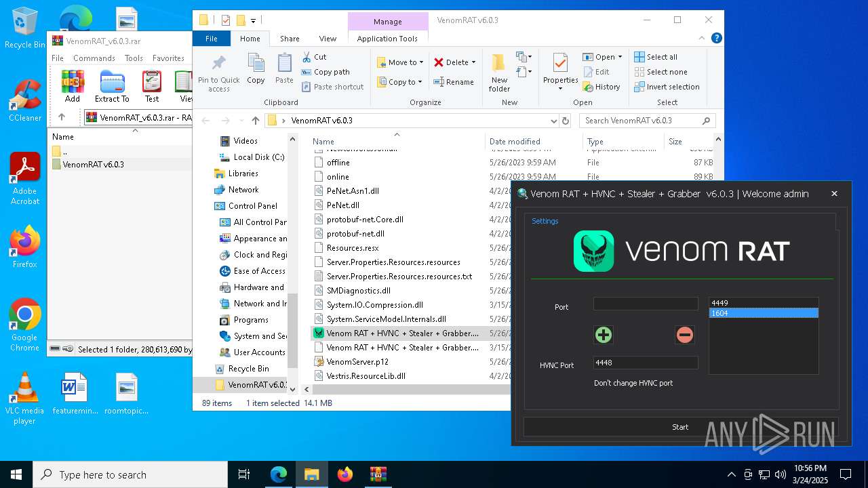Click the Rename command
This screenshot has height=488, width=868.
point(454,82)
